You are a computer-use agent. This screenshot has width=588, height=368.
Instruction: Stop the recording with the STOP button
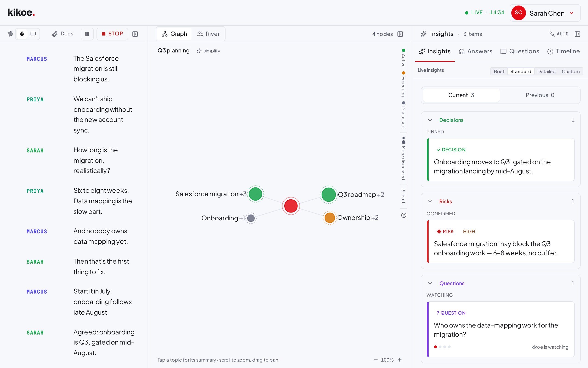[112, 34]
